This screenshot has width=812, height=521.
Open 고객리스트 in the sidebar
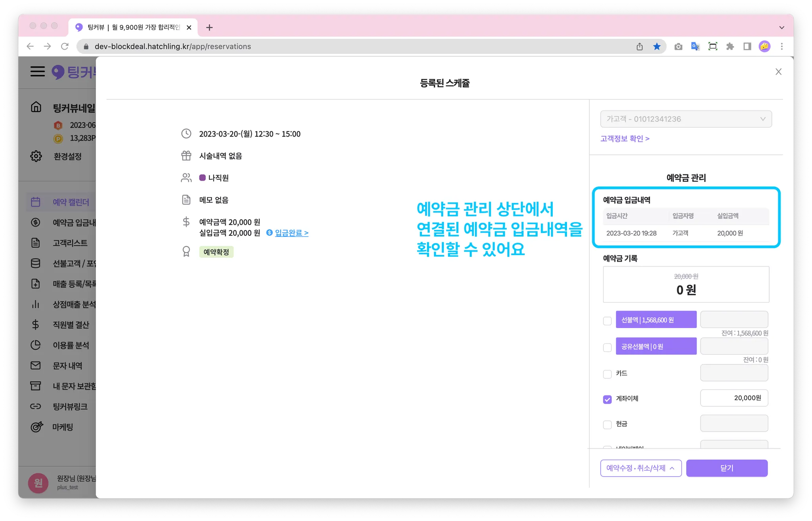click(x=70, y=243)
